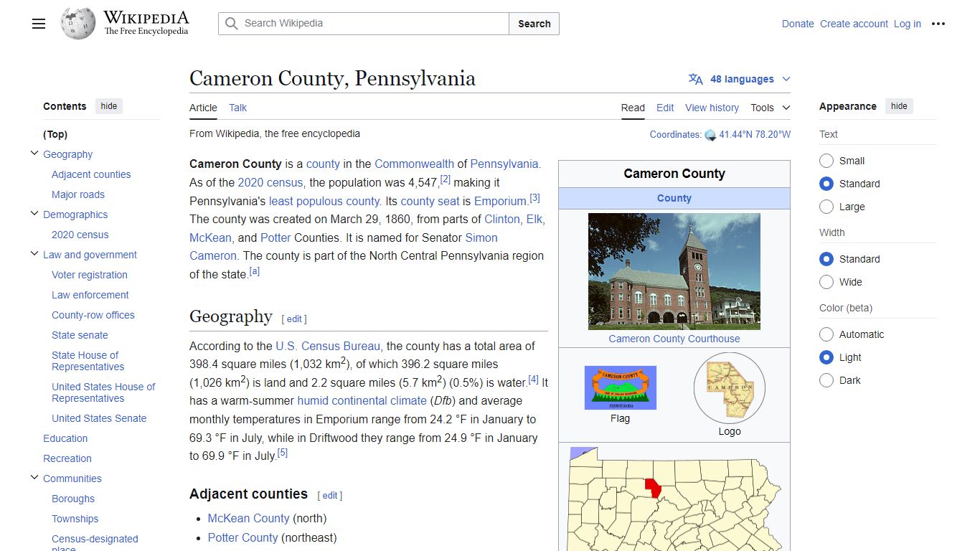The width and height of the screenshot is (980, 551).
Task: Select Standard width option
Action: (826, 259)
